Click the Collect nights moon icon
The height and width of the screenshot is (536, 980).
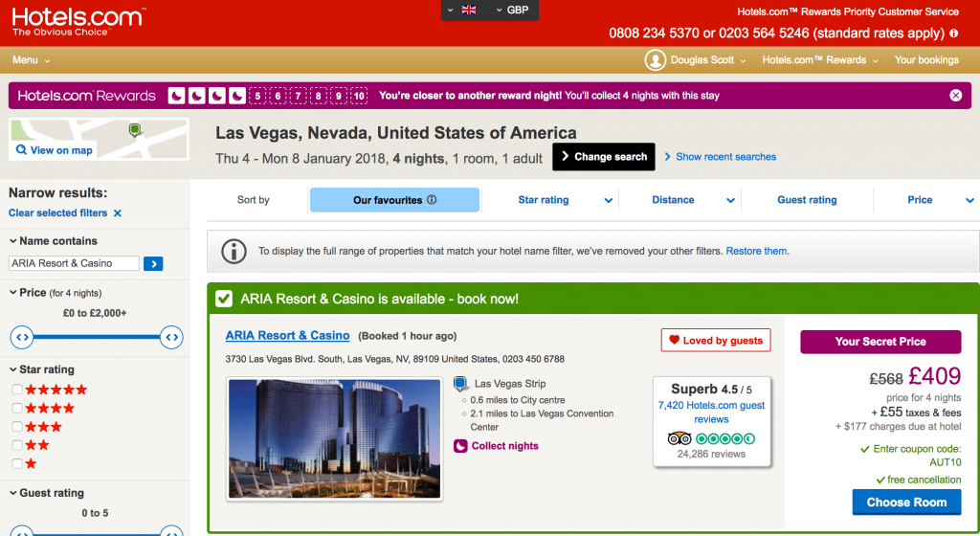460,446
